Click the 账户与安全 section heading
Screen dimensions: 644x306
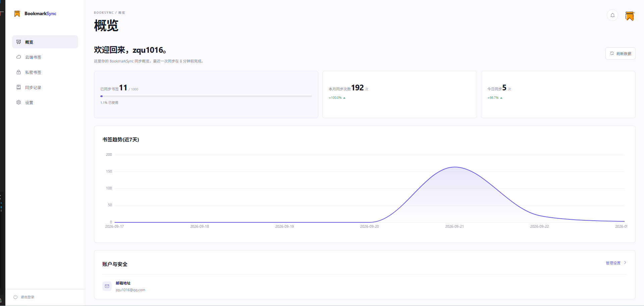tap(115, 264)
